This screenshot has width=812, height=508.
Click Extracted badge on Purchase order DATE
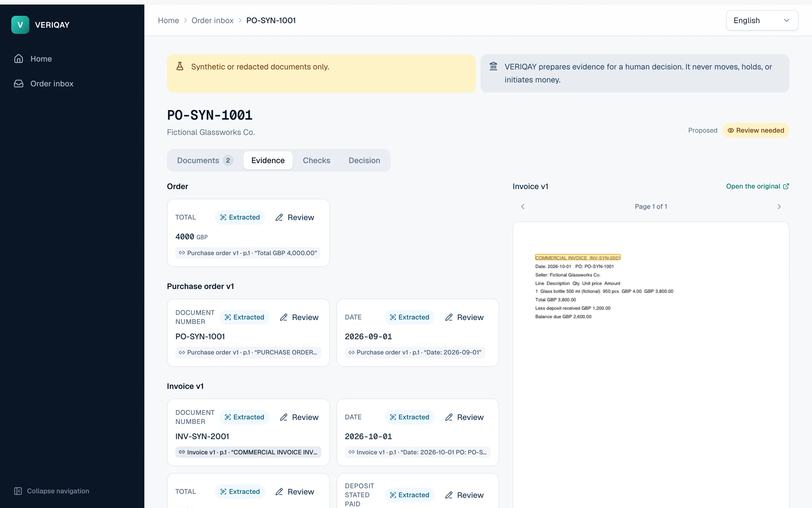pos(409,317)
